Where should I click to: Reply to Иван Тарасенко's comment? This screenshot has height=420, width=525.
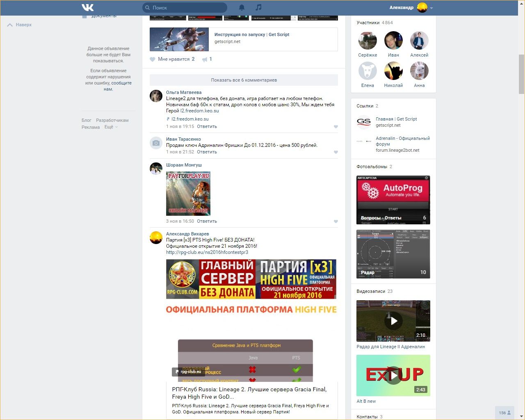point(207,152)
